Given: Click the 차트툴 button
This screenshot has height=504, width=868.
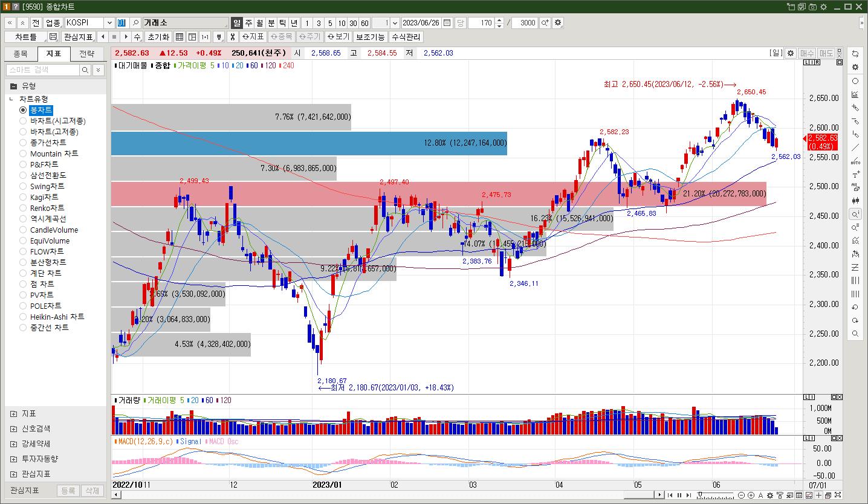Looking at the screenshot, I should point(25,37).
